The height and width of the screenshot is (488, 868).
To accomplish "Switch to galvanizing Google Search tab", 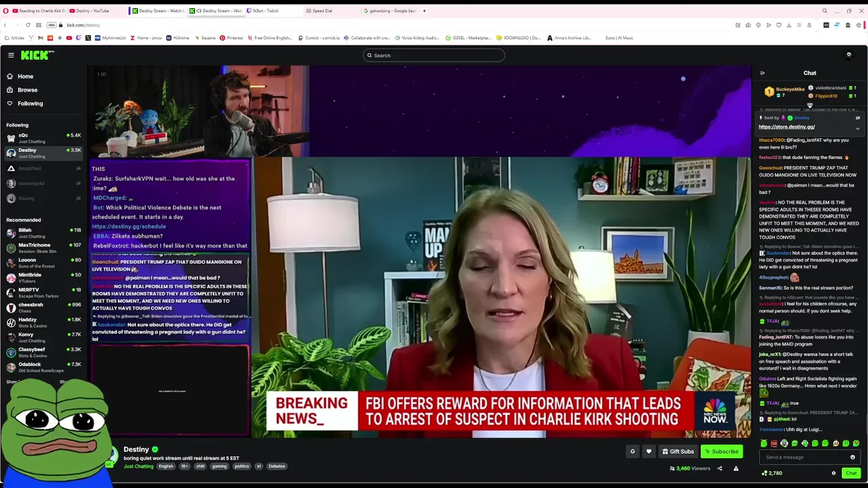I will [390, 11].
